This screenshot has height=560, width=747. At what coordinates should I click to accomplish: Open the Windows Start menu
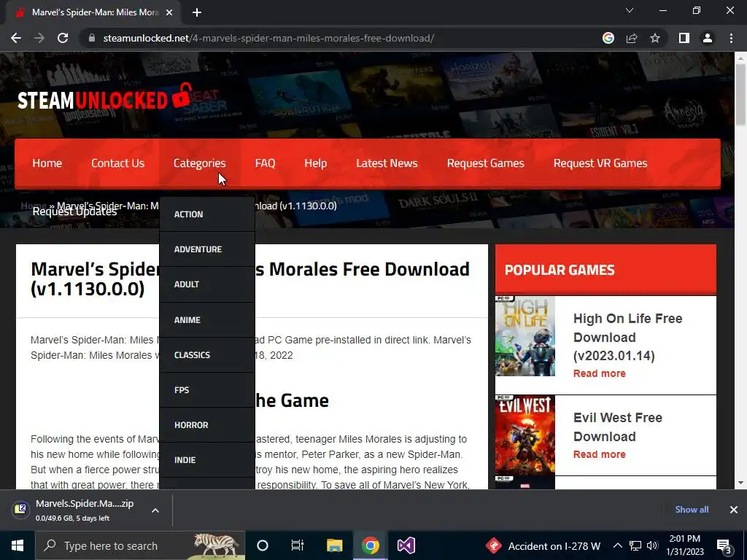[x=18, y=545]
